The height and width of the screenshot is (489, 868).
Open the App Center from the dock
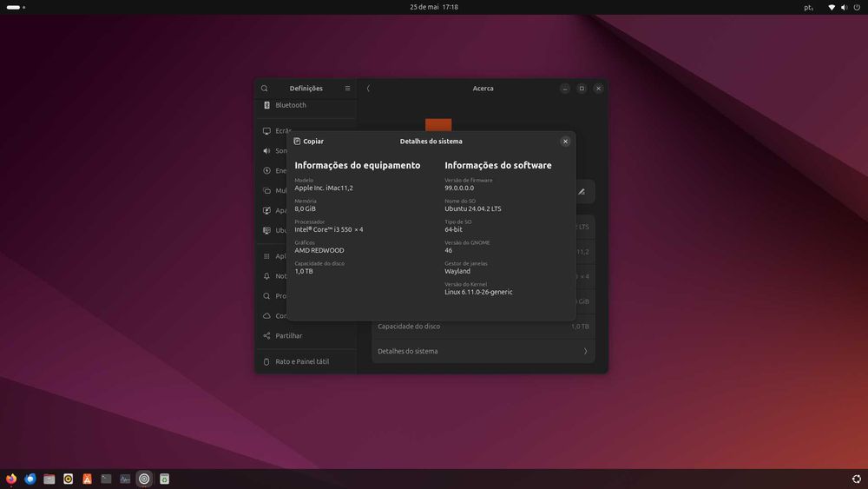click(87, 479)
